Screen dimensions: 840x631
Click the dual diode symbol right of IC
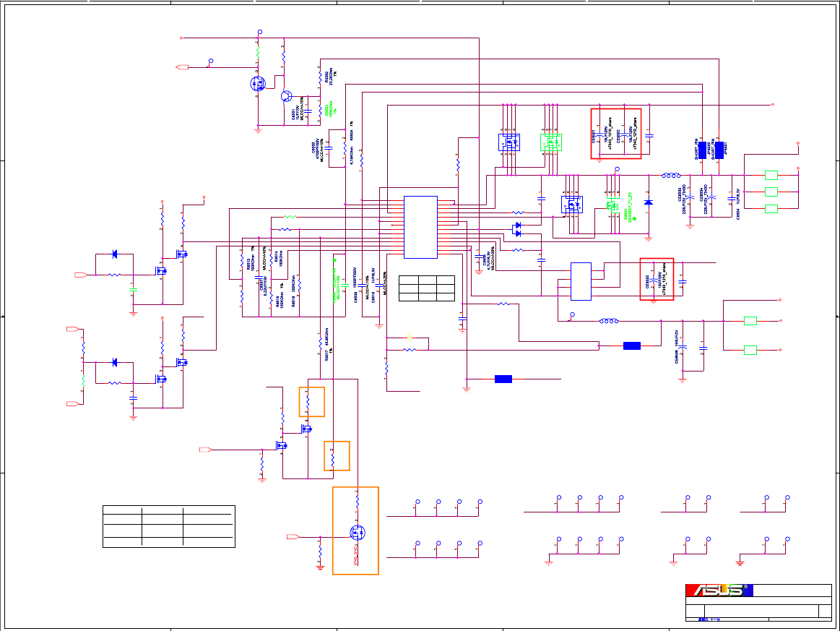coord(517,229)
